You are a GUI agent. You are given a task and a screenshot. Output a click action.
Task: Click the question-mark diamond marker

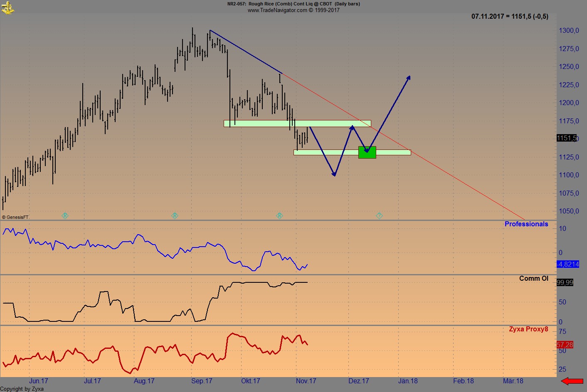tap(379, 216)
